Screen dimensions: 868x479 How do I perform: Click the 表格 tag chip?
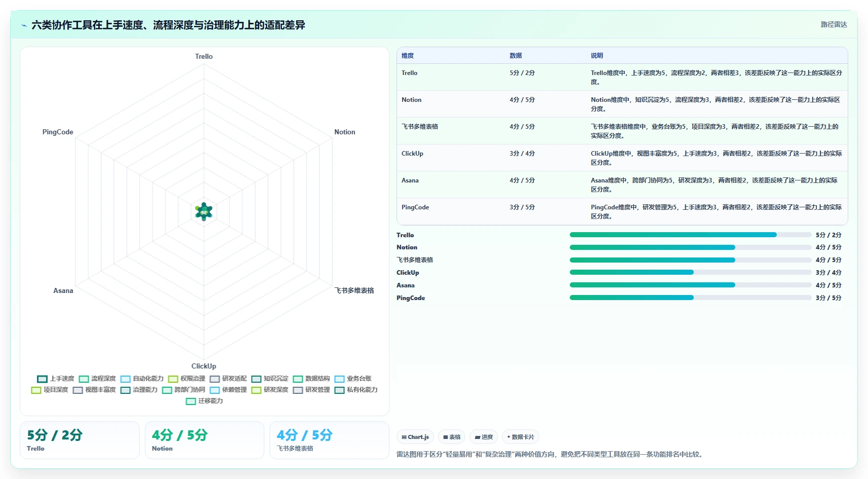coord(452,437)
